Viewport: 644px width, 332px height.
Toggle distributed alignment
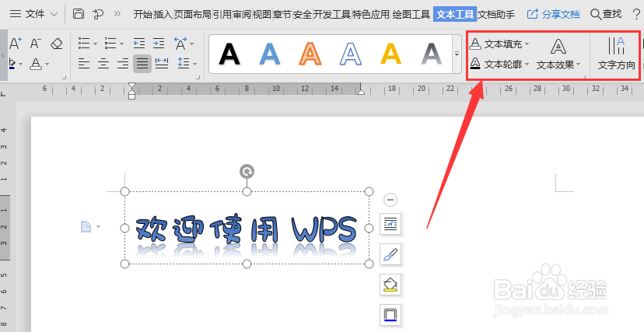[162, 63]
